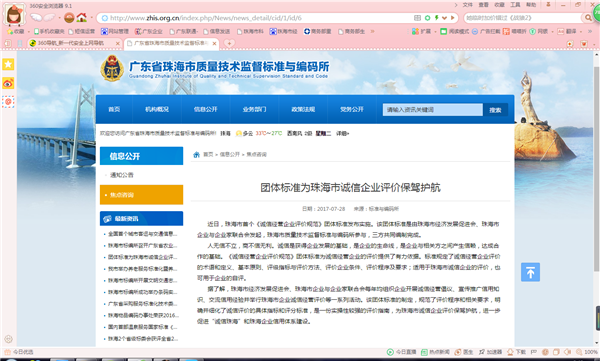Select orange 焦点咨询 sidebar item
Screen dimensions: 600x361
pyautogui.click(x=141, y=195)
